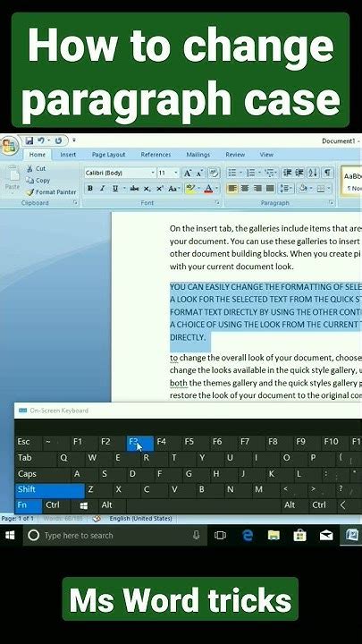Apply yellow text highlight color
Image resolution: width=362 pixels, height=644 pixels.
(x=190, y=189)
